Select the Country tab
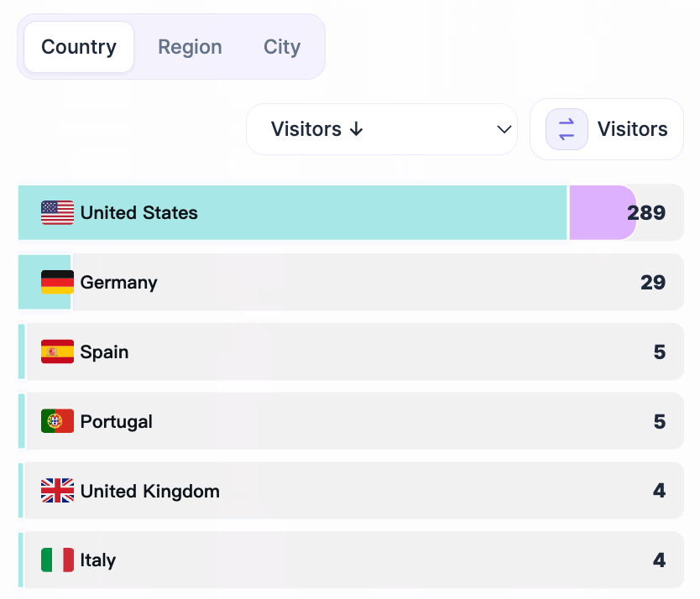Image resolution: width=700 pixels, height=599 pixels. pos(78,47)
